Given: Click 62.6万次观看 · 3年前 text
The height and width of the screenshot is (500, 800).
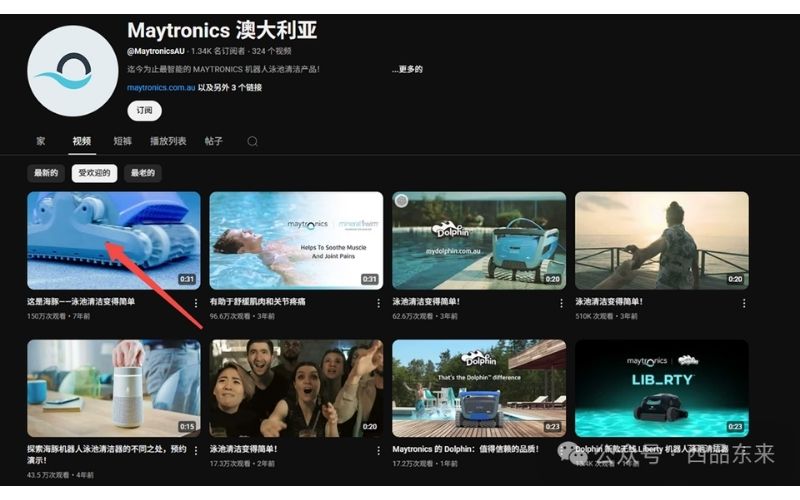Looking at the screenshot, I should tap(424, 316).
